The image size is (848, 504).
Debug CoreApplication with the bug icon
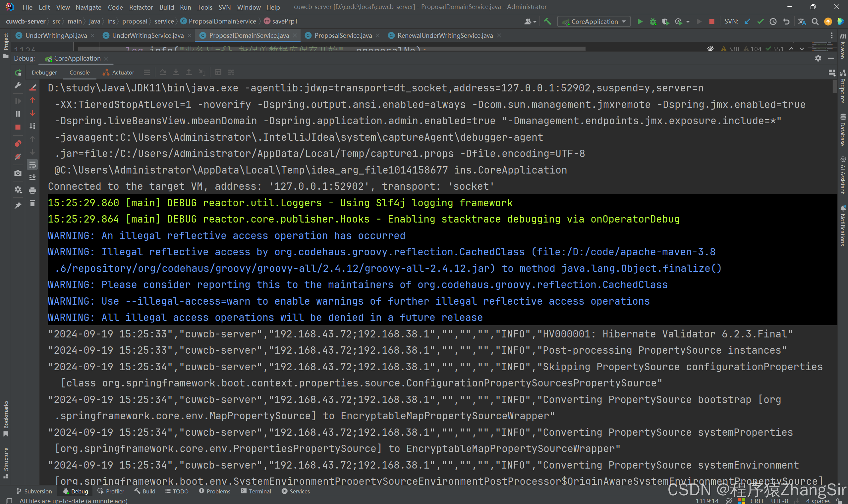tap(652, 22)
